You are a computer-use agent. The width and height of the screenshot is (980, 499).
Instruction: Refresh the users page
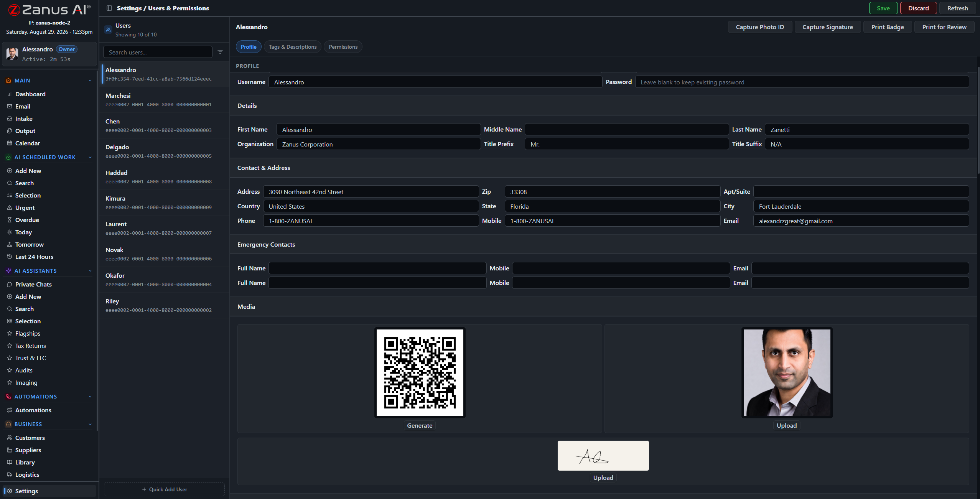[x=957, y=8]
